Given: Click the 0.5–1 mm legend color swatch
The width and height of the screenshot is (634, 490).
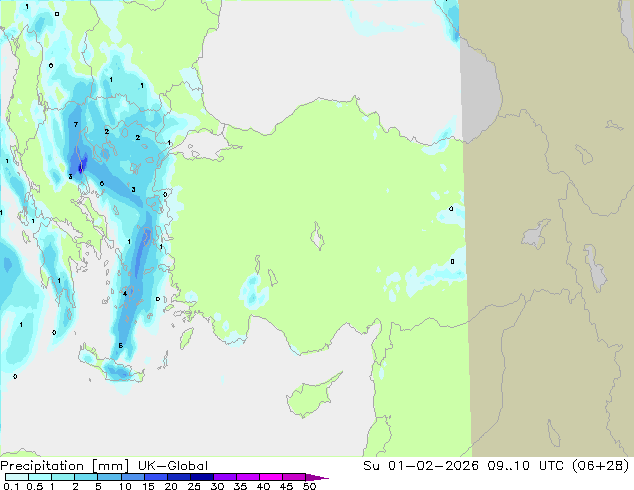Looking at the screenshot, I should click(x=40, y=477).
